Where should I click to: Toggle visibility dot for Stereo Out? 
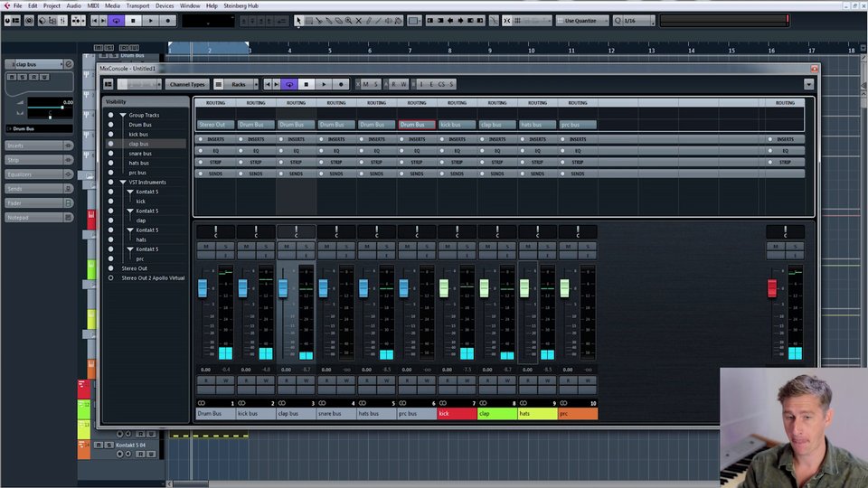(110, 268)
